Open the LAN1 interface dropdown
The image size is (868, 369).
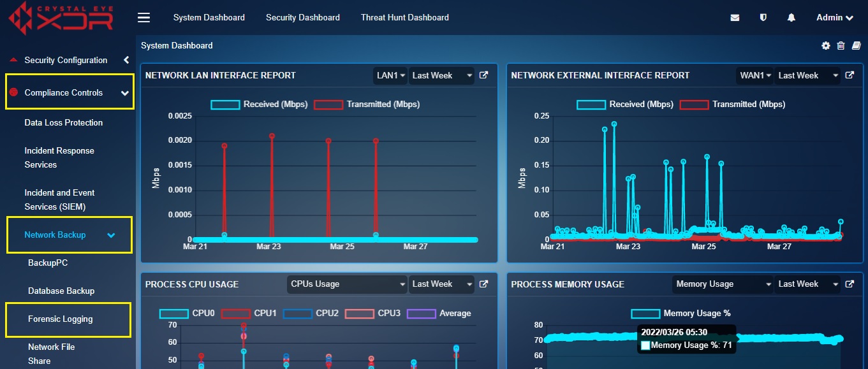click(390, 75)
